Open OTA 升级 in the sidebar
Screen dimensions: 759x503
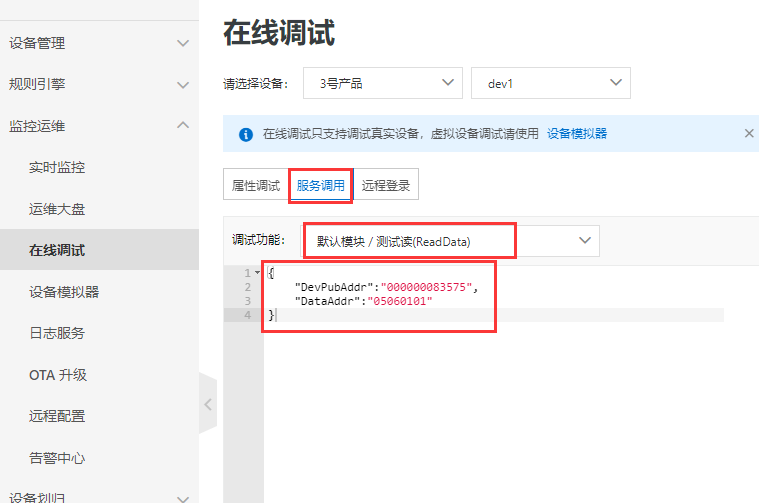58,375
